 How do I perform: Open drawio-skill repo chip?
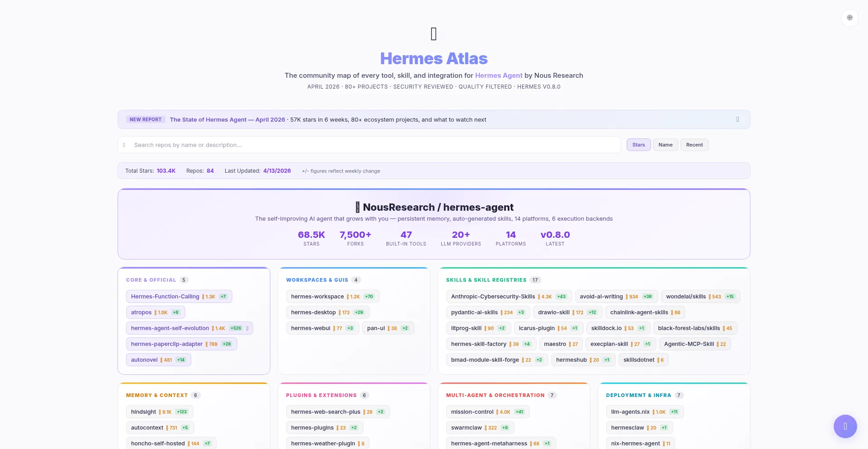tap(568, 312)
